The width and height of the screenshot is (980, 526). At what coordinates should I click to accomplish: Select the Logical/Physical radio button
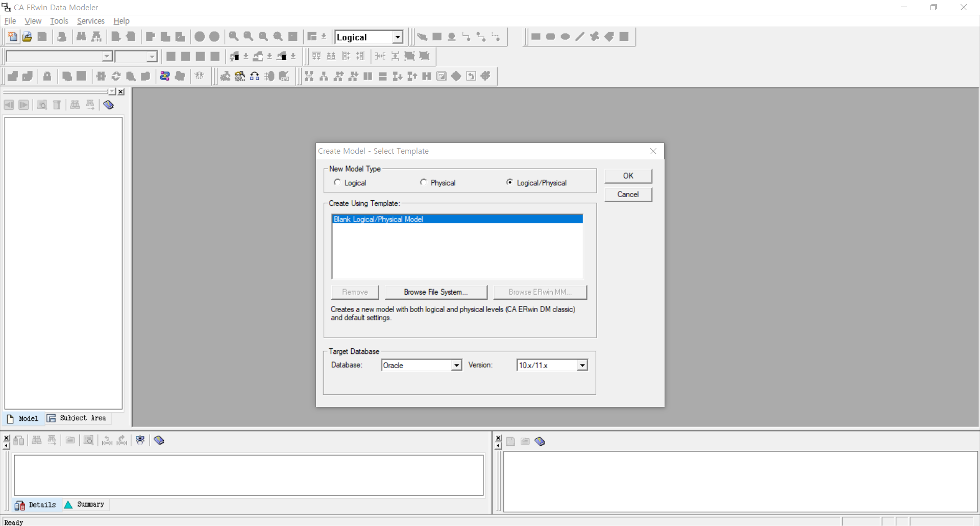tap(509, 182)
